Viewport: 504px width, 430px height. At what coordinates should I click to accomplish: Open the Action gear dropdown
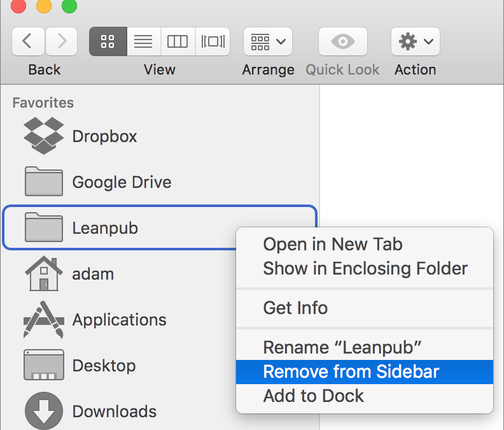(x=416, y=41)
